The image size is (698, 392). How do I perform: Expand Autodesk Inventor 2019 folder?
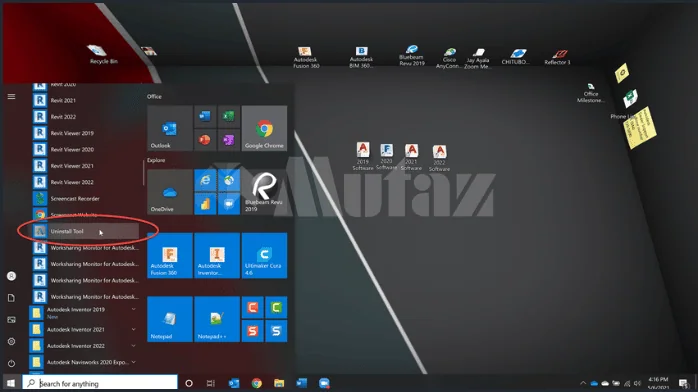[85, 312]
